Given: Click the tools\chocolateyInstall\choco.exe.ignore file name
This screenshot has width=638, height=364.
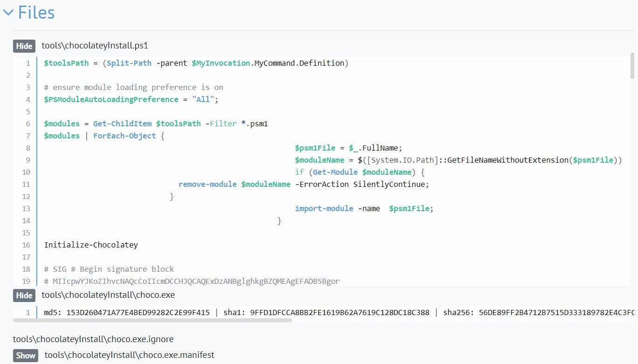Looking at the screenshot, I should coord(93,339).
